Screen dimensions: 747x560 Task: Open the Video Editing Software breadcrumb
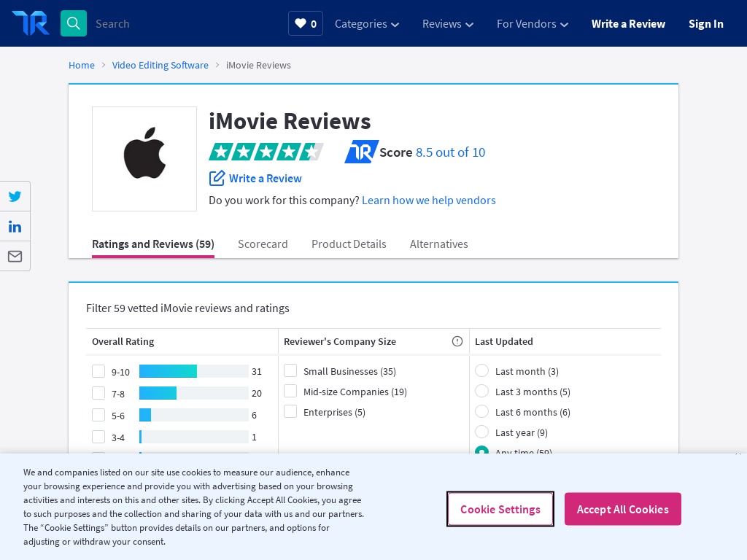click(160, 65)
